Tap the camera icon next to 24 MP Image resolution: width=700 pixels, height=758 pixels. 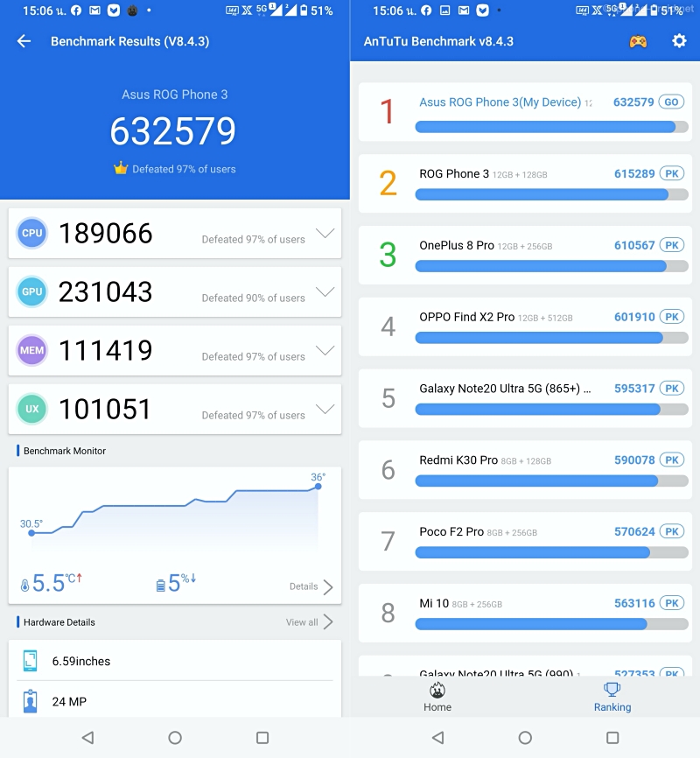(30, 701)
